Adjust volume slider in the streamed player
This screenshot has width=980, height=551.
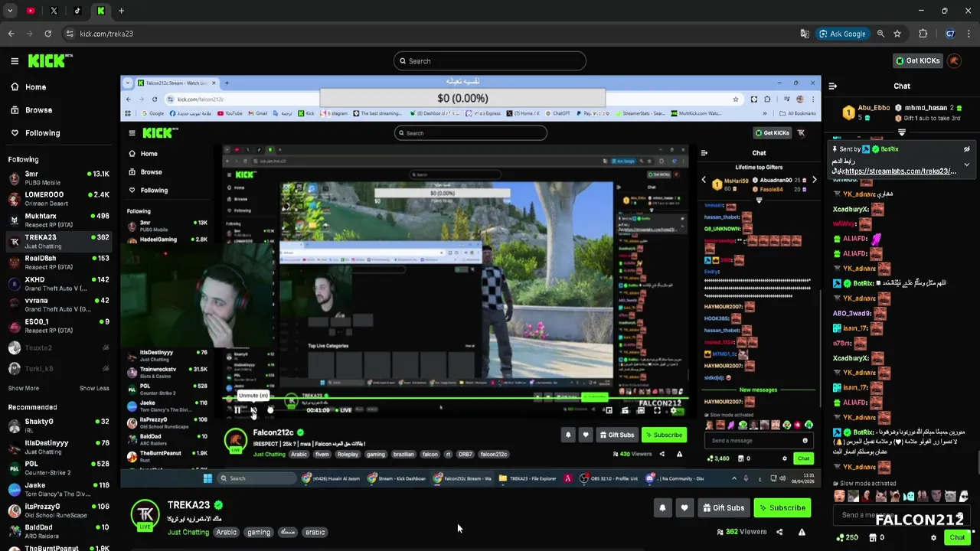(269, 410)
